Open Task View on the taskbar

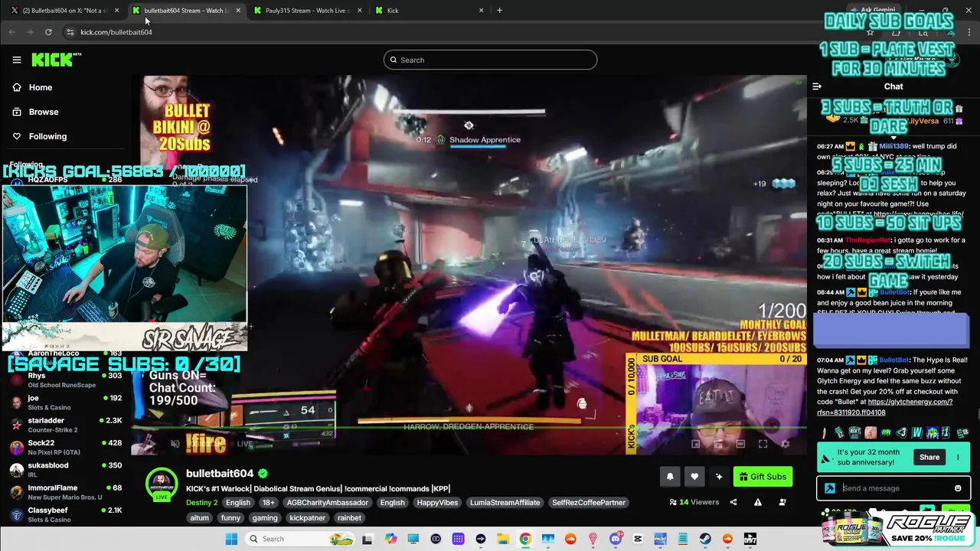tap(367, 539)
